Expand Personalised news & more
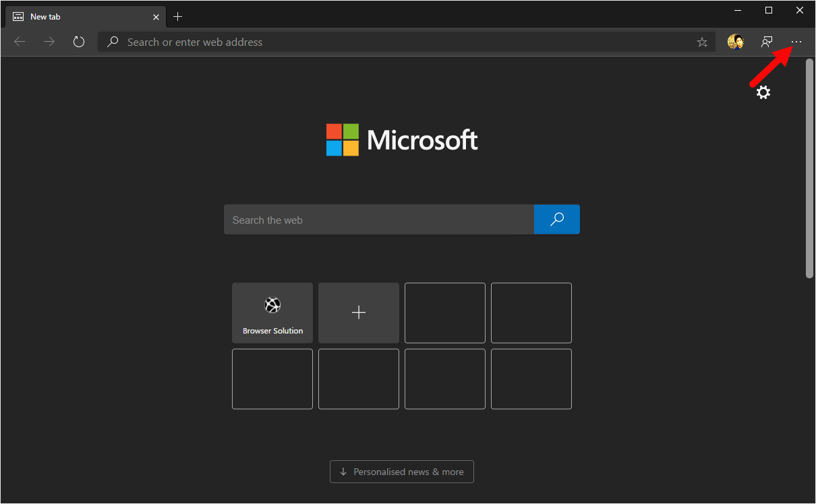 click(402, 472)
